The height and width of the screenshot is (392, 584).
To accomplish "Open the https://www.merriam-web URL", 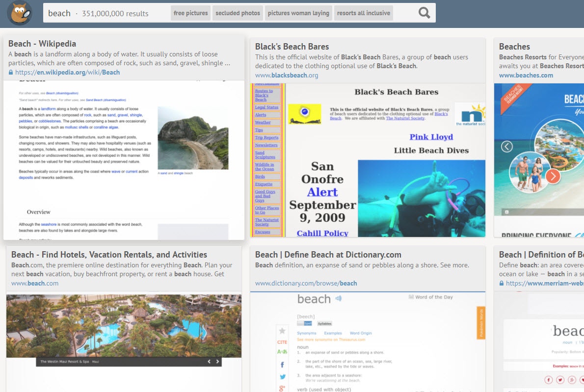I will pos(545,283).
